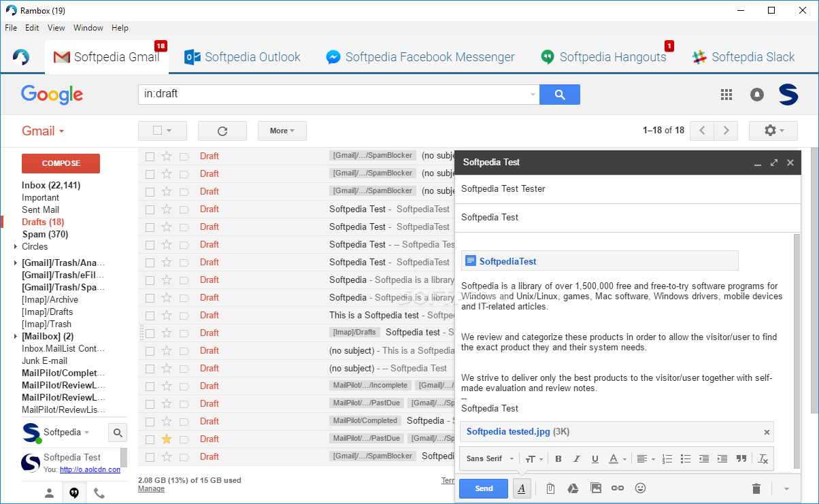Switch to Softpedia Outlook tab
This screenshot has width=819, height=504.
242,57
